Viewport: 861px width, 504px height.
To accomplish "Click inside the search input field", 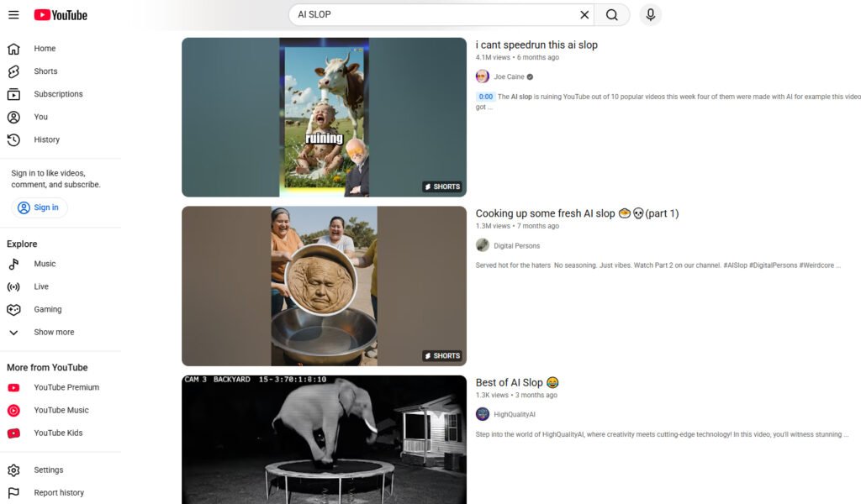I will [437, 14].
